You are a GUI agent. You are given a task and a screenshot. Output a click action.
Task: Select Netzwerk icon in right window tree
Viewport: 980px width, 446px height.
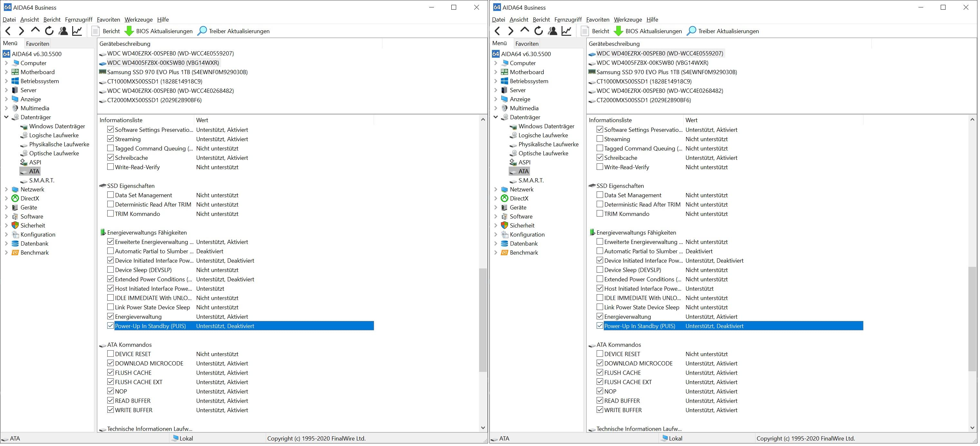pyautogui.click(x=504, y=190)
